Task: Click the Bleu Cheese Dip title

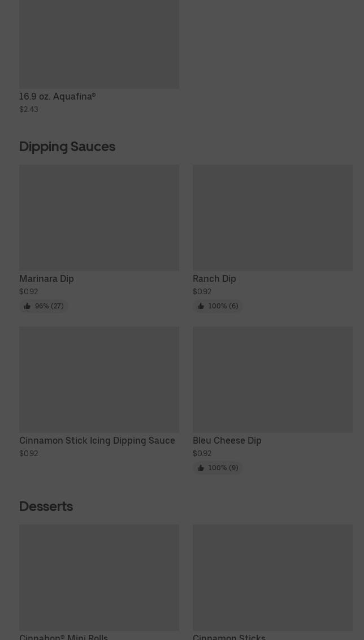Action: 227,441
